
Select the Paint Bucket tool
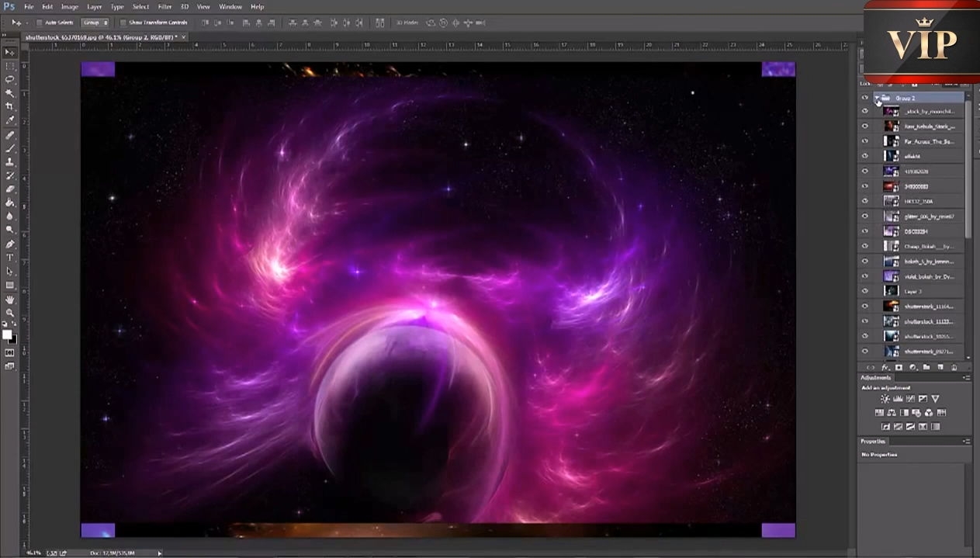pyautogui.click(x=9, y=203)
